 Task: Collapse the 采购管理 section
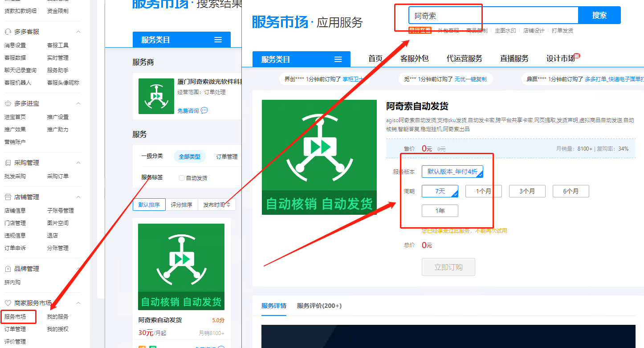click(x=78, y=163)
